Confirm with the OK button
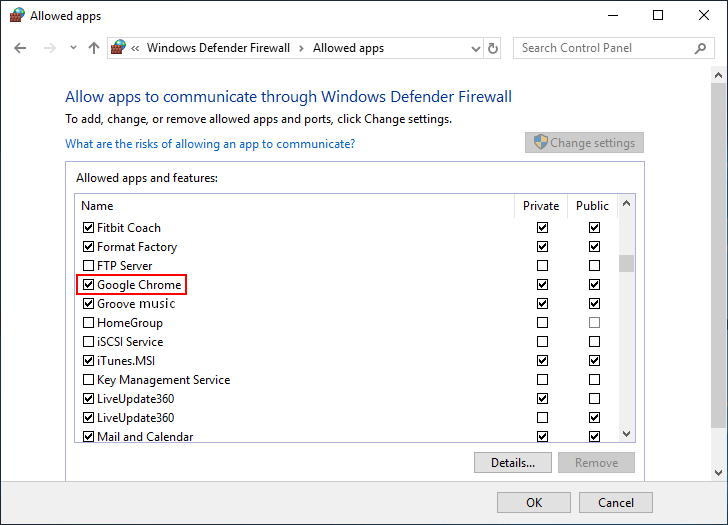Screen dimensions: 728x525 click(534, 503)
